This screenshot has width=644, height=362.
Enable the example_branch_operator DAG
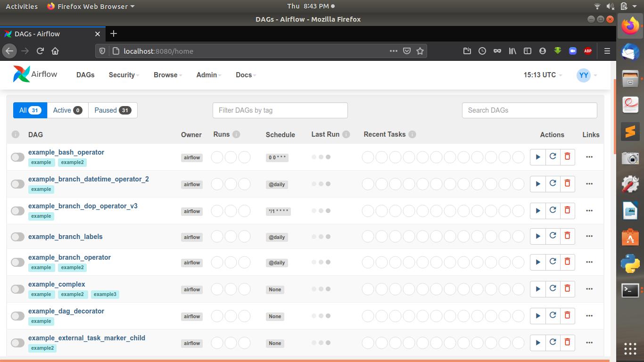[17, 262]
